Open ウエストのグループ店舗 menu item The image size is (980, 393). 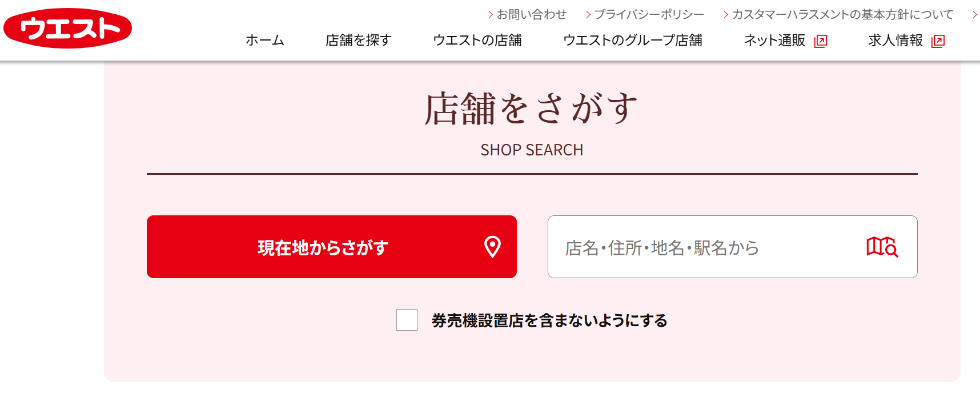pyautogui.click(x=633, y=41)
